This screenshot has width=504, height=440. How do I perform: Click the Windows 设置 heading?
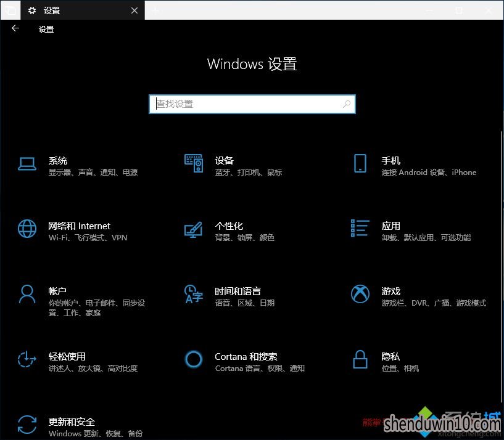tap(252, 64)
